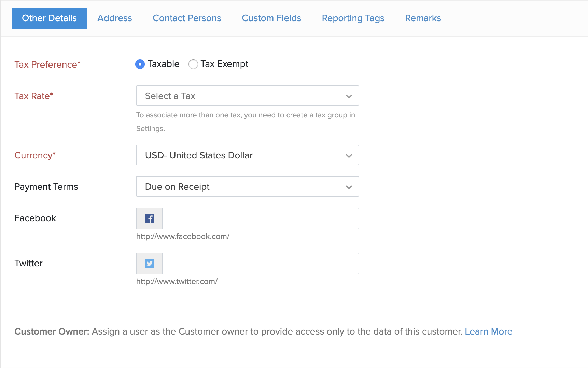Click the Twitter bird icon
Screen dimensions: 588x368
point(149,264)
